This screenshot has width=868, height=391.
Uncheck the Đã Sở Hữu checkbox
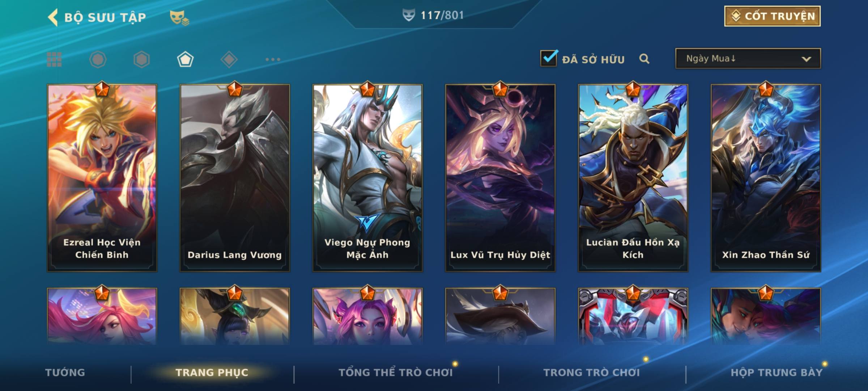point(549,58)
